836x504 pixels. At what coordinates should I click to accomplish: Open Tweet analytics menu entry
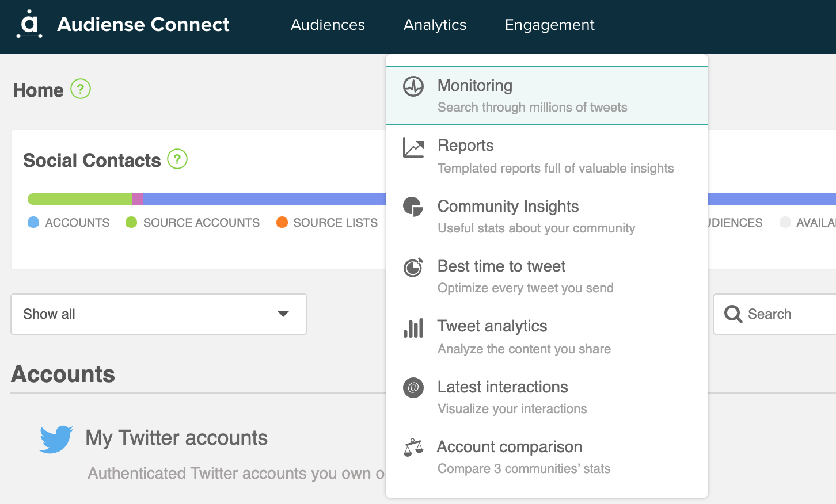point(547,337)
